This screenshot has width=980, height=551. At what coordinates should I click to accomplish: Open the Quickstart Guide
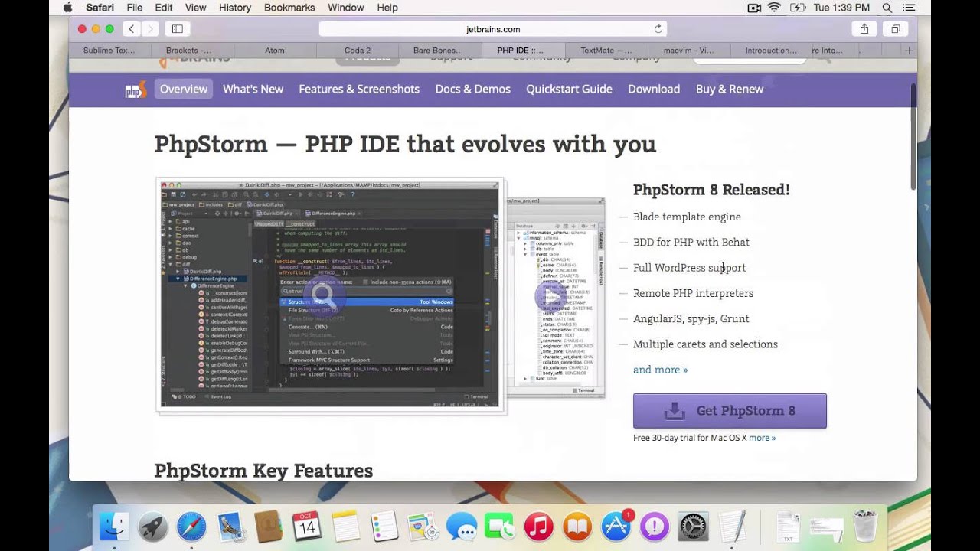pyautogui.click(x=569, y=90)
